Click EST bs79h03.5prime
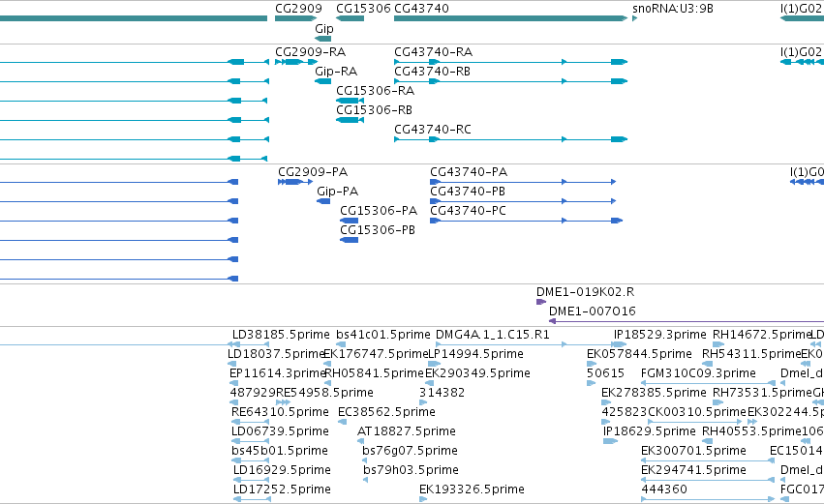The image size is (824, 504). click(411, 471)
